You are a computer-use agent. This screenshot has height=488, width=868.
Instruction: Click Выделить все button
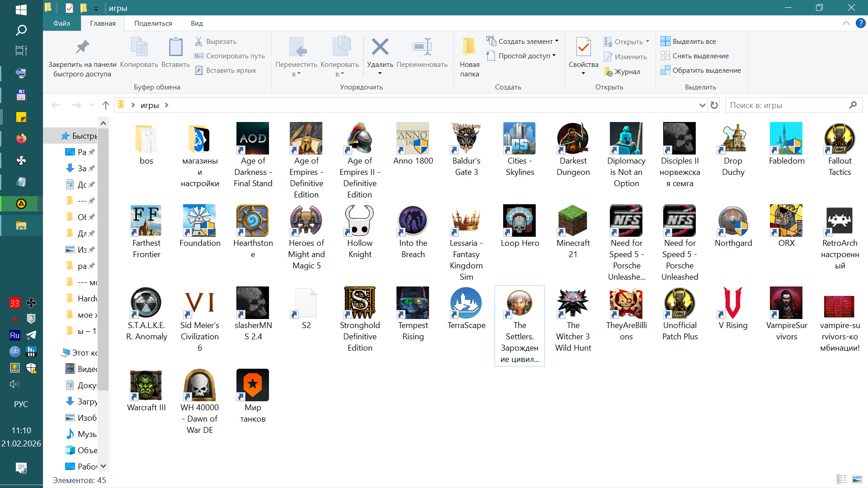pos(694,41)
